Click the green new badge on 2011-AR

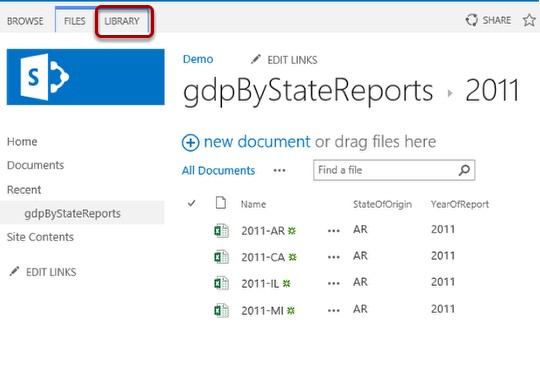[292, 231]
